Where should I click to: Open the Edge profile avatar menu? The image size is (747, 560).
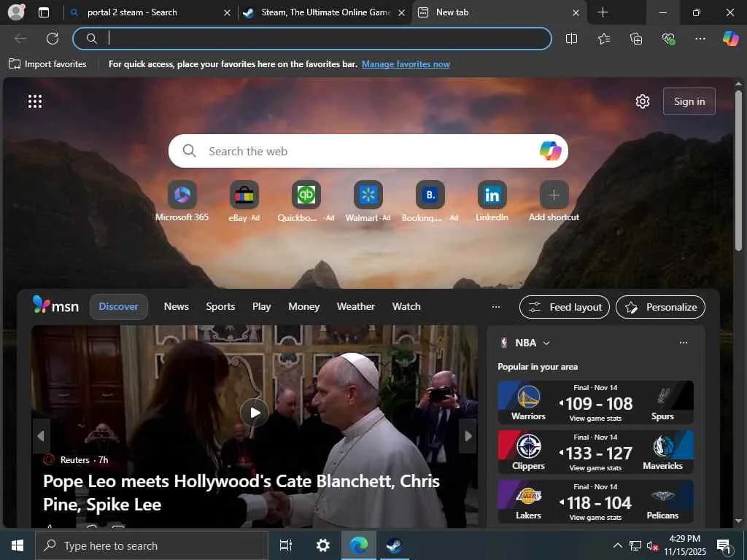[16, 12]
